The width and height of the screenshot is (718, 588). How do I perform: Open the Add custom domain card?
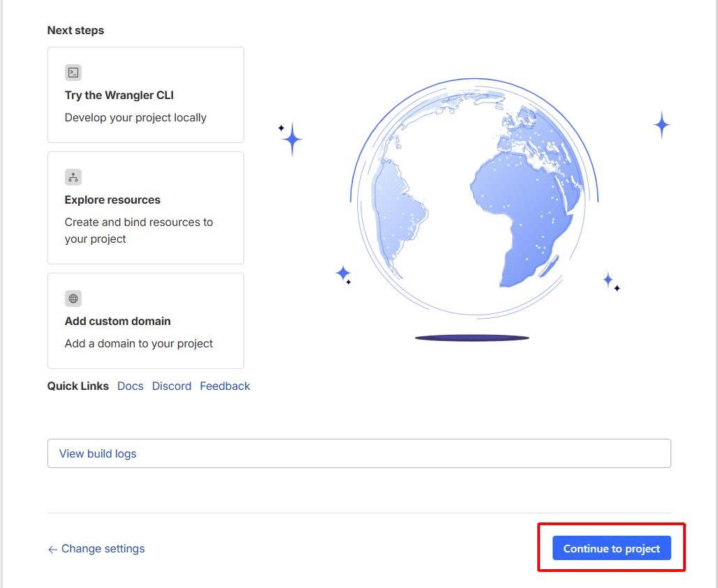click(x=146, y=321)
